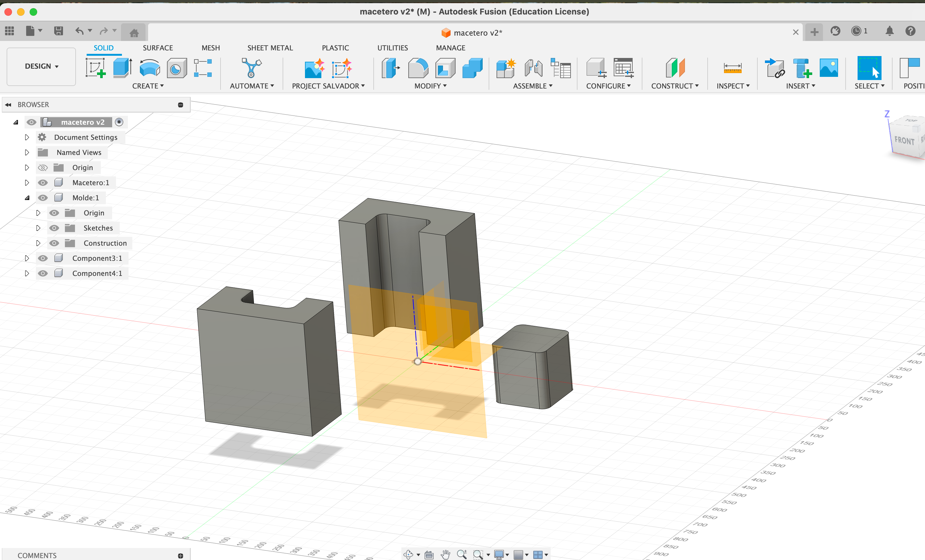The image size is (925, 560).
Task: Switch to the SHEET METAL tab
Action: (270, 48)
